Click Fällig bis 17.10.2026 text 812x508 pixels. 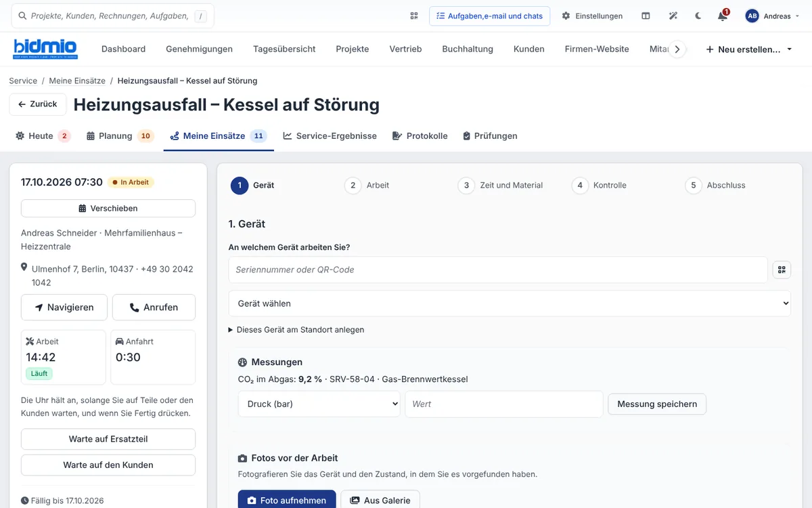(x=62, y=501)
